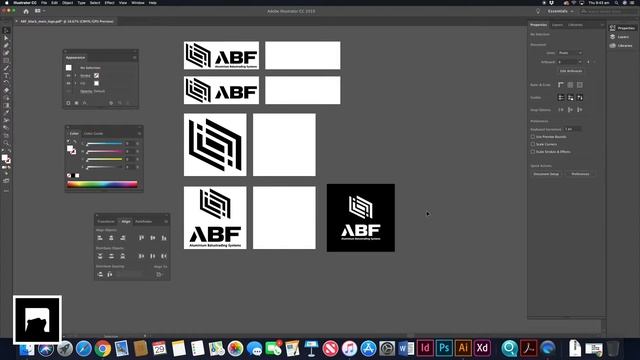The width and height of the screenshot is (640, 360).
Task: Click Add New Fill in Appearance panel
Action: (76, 103)
